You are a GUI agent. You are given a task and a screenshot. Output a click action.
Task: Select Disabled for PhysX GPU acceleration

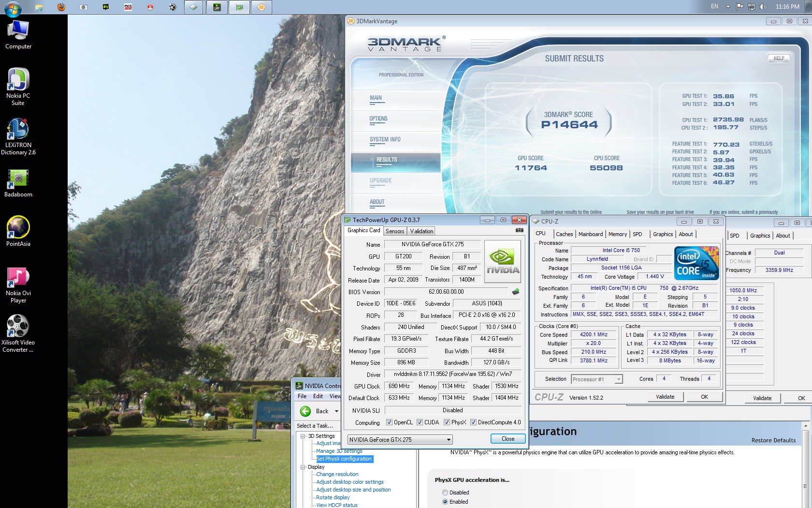[x=445, y=493]
